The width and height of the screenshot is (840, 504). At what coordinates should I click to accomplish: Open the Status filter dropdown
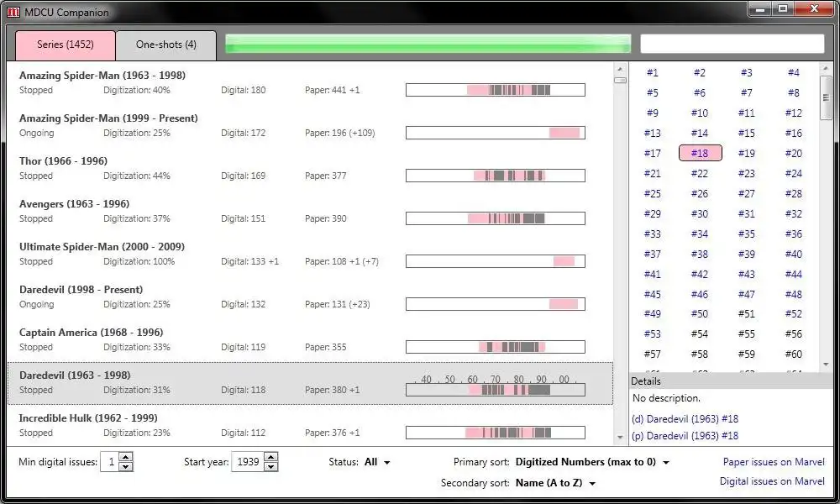pyautogui.click(x=377, y=462)
